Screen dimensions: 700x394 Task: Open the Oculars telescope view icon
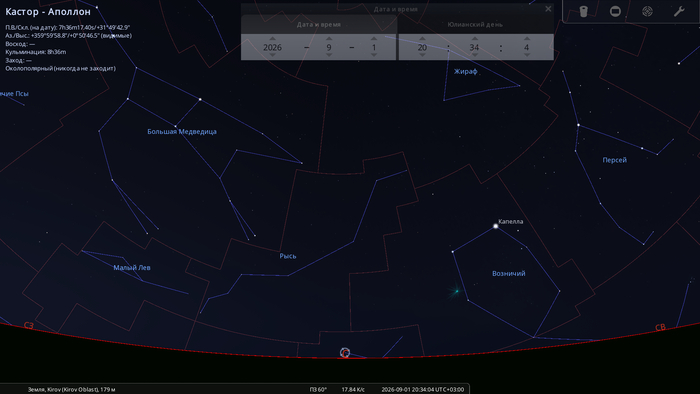(583, 11)
